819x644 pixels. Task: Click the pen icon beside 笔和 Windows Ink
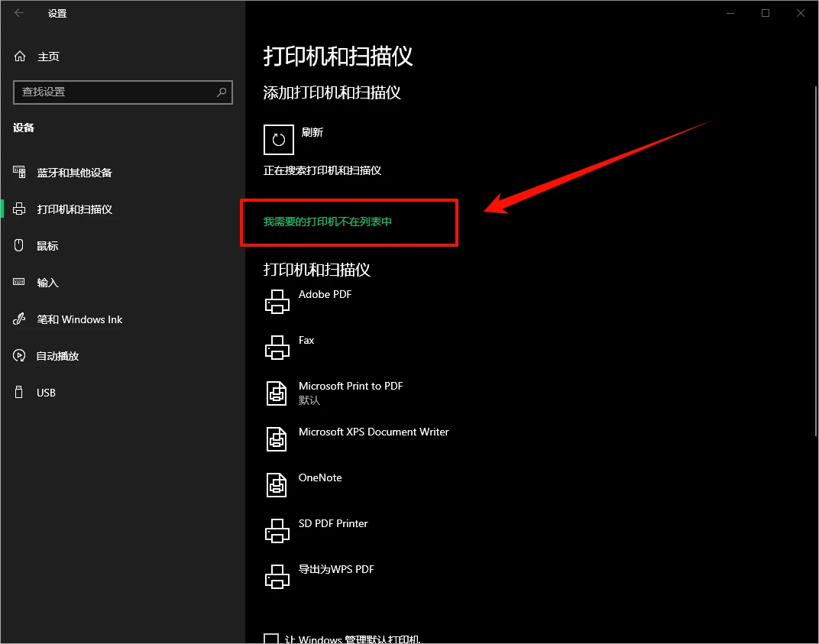(19, 319)
